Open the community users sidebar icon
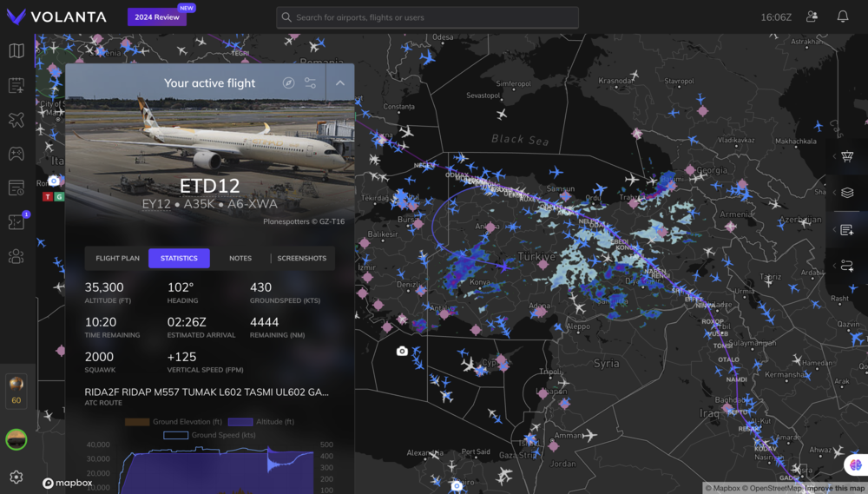868x494 pixels. point(16,256)
